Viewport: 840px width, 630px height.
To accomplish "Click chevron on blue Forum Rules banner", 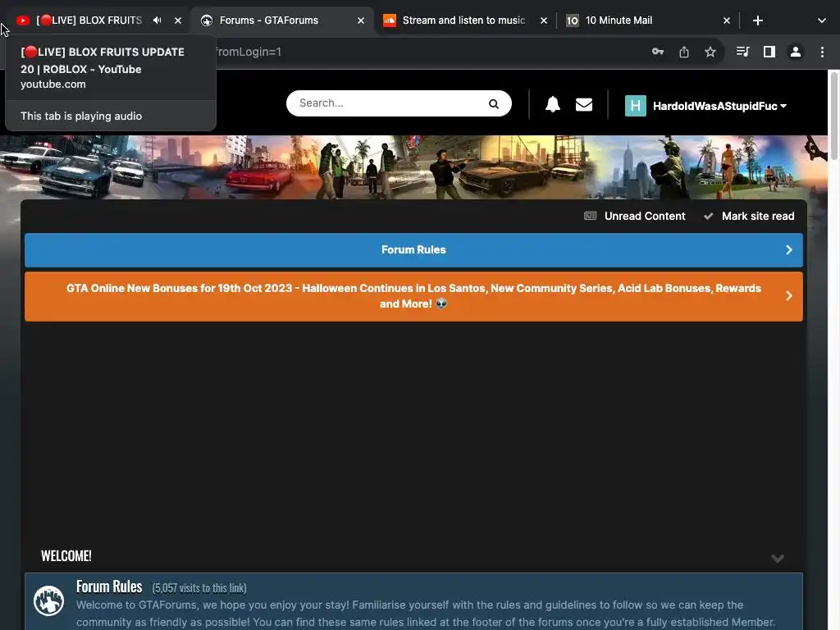I will click(x=788, y=249).
